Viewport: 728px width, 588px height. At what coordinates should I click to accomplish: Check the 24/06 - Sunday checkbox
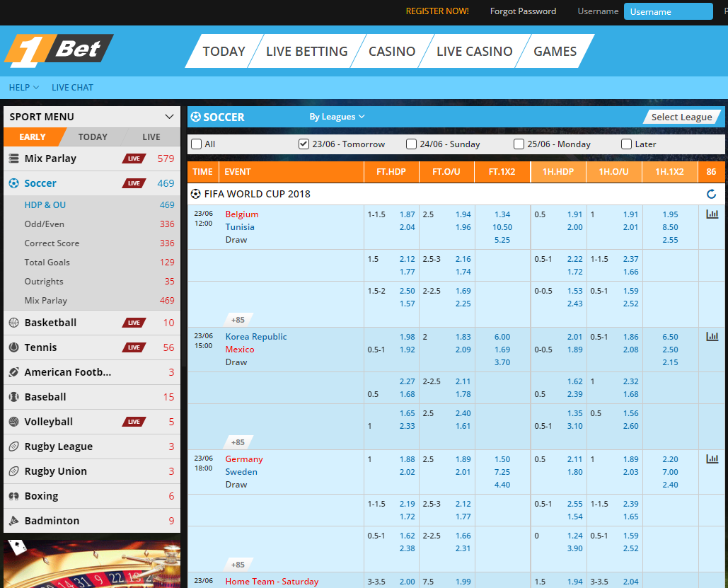411,144
